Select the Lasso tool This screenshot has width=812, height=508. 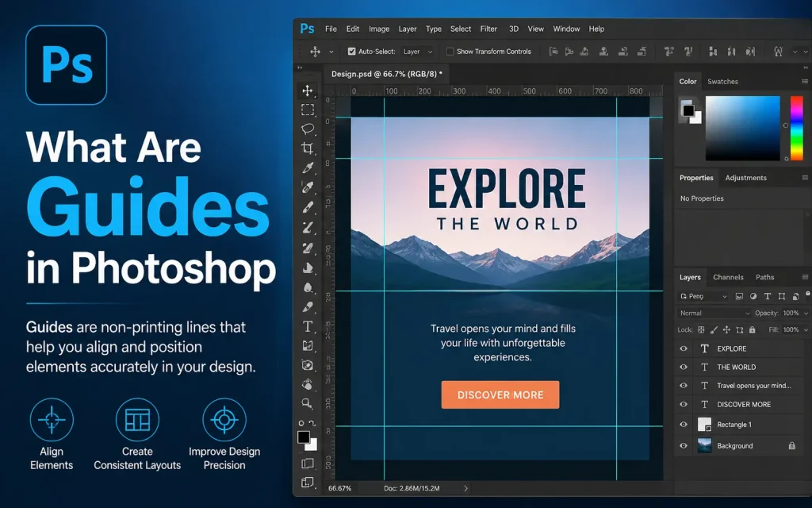click(x=308, y=129)
